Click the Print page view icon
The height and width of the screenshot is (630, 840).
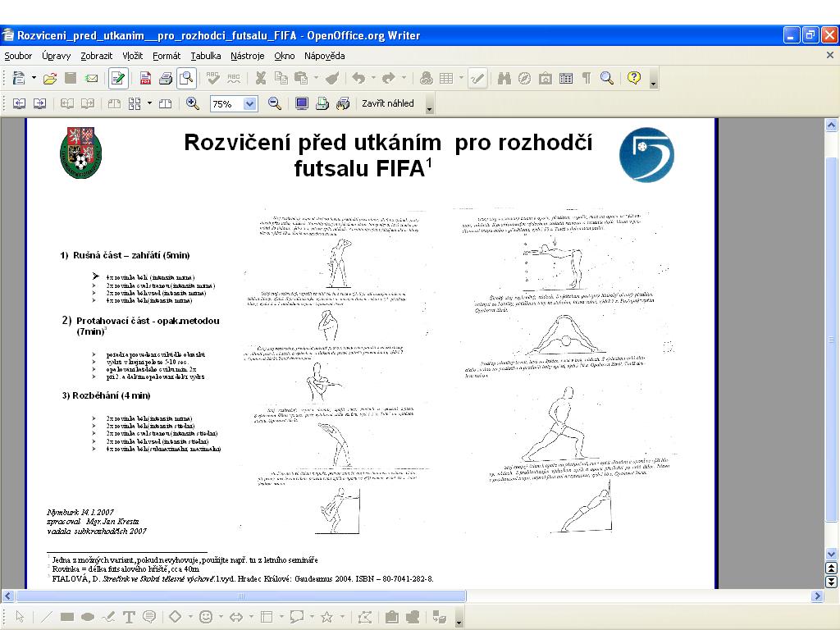tap(322, 104)
